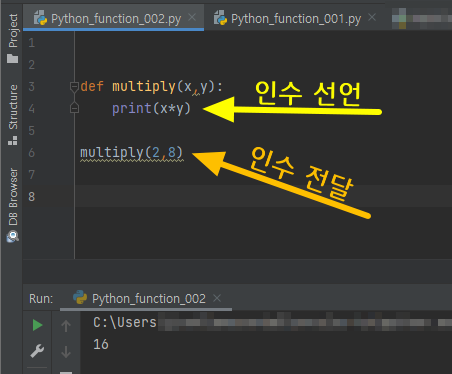Click the C:\Users path in console output
This screenshot has height=374, width=452.
[125, 322]
